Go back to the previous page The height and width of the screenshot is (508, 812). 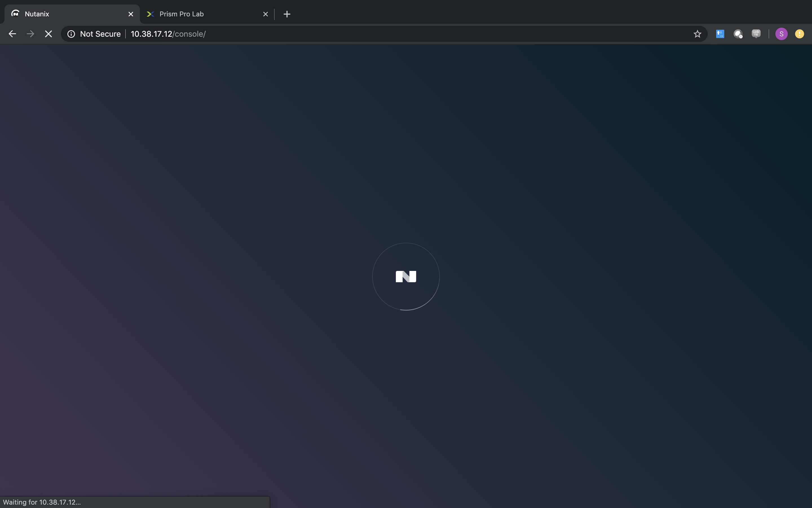click(x=12, y=34)
